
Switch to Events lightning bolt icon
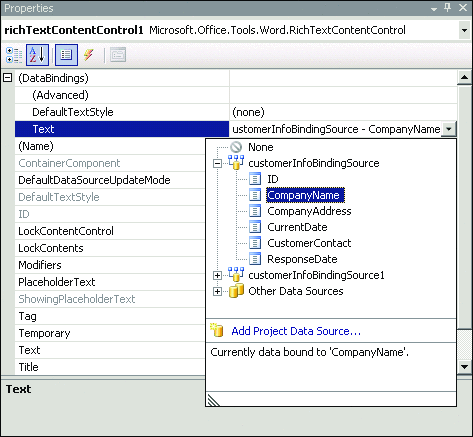point(89,55)
